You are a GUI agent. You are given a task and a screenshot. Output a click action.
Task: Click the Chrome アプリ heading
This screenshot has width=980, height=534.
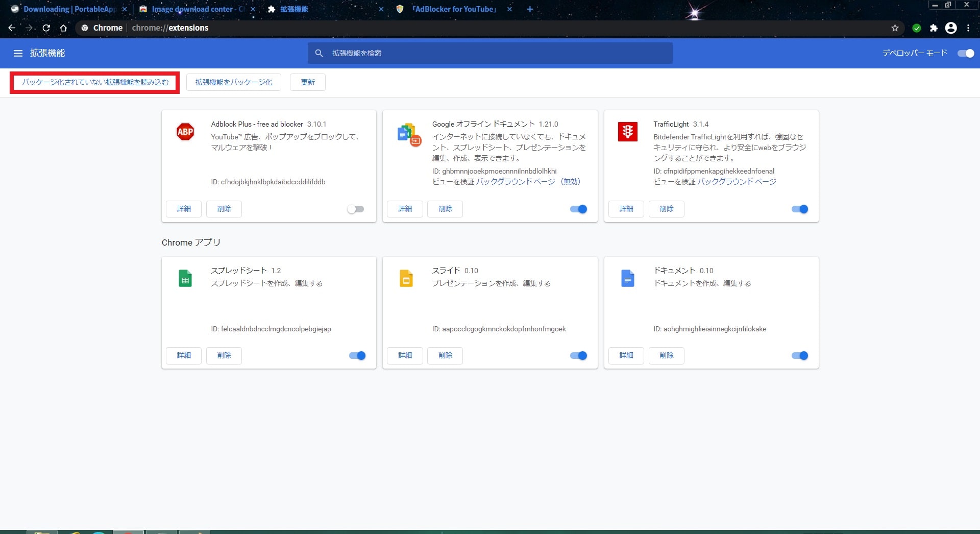point(191,242)
